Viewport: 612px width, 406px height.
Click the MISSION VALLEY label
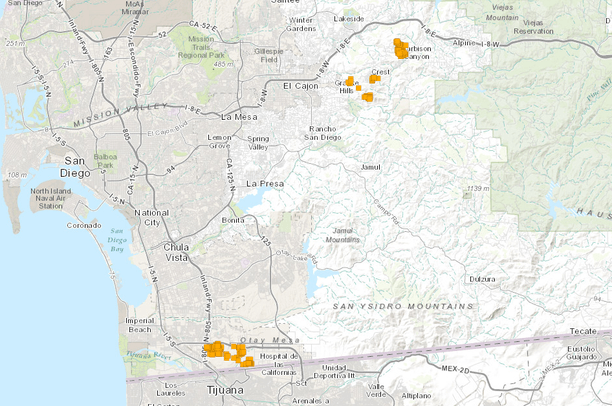point(121,114)
